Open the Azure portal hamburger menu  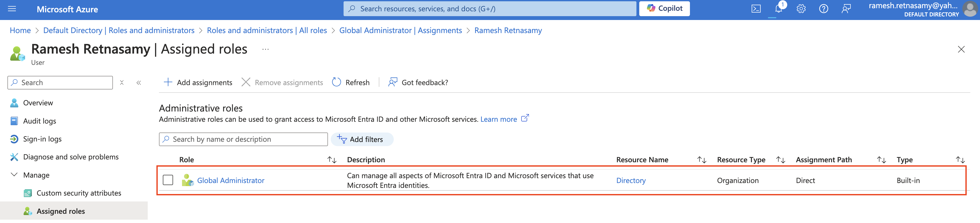[12, 9]
